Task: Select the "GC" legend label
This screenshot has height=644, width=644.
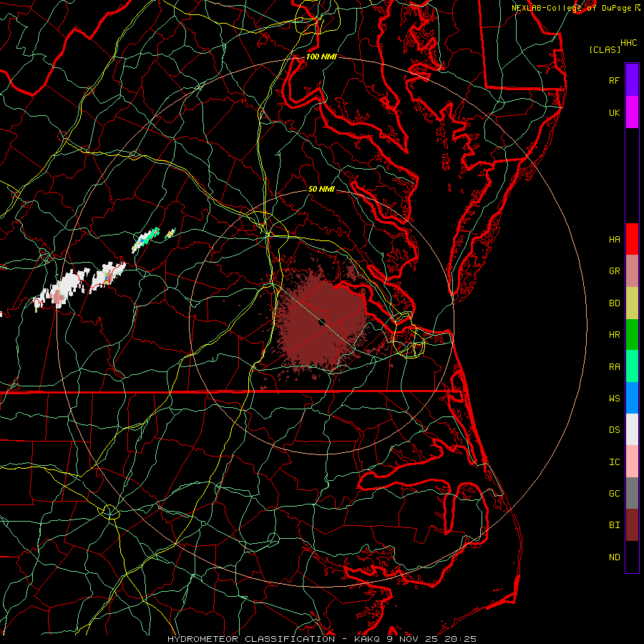Action: (614, 493)
